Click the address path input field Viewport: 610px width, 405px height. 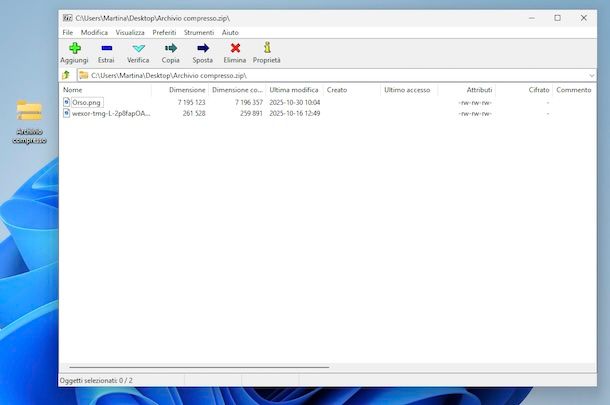pos(337,75)
